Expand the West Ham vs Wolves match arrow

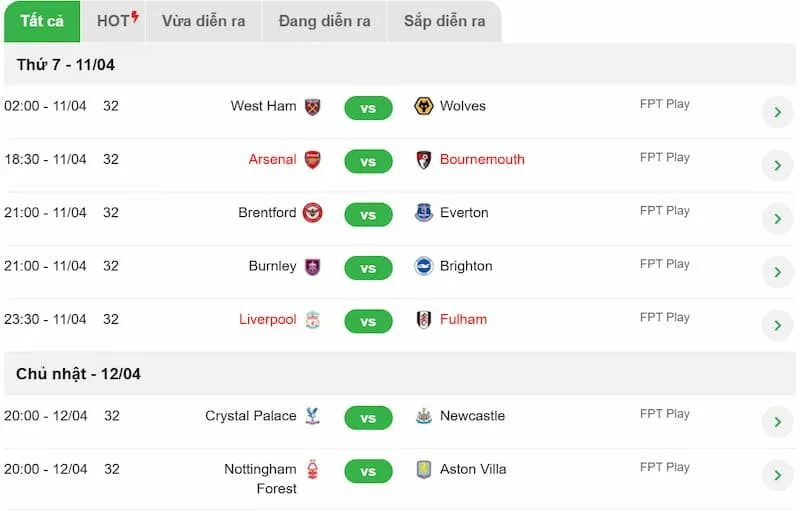coord(777,112)
